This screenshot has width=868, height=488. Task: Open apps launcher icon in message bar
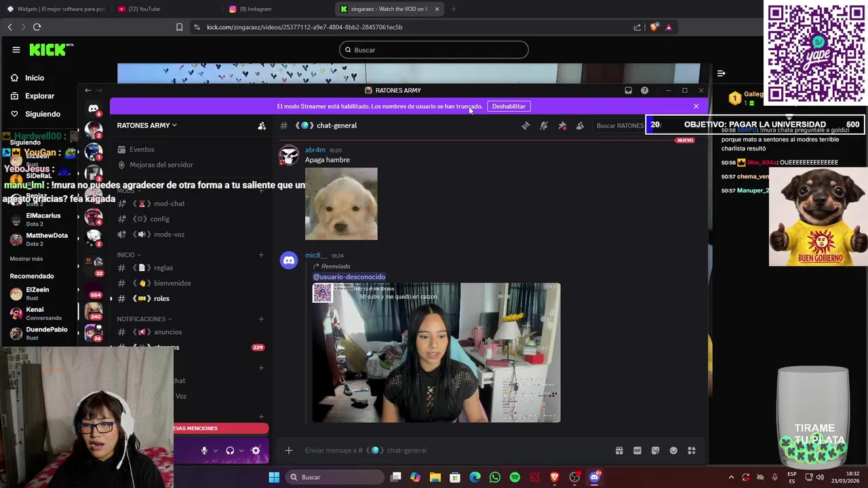[692, 451]
